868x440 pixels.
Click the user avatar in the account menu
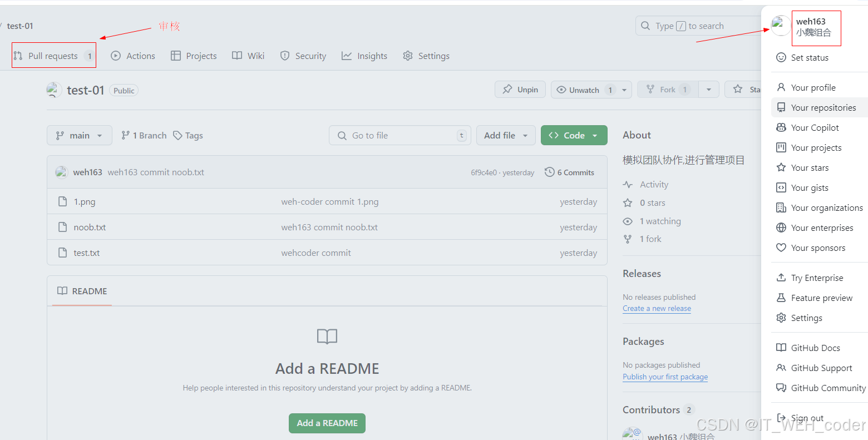781,26
